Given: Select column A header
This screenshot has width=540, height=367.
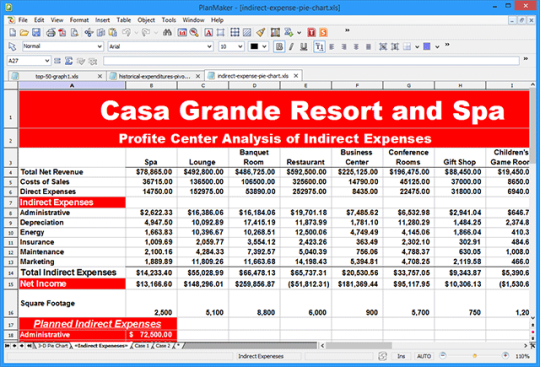Looking at the screenshot, I should pos(72,85).
